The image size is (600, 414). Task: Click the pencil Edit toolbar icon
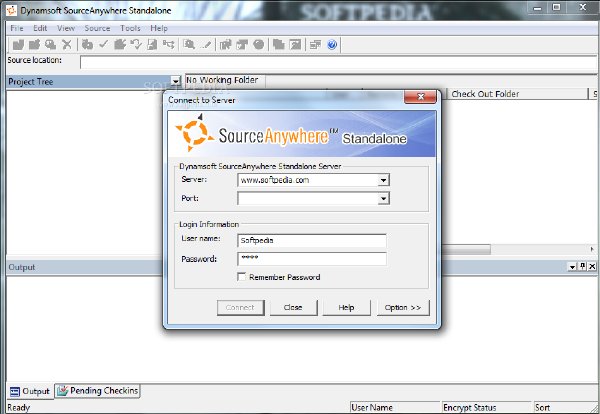[x=207, y=45]
